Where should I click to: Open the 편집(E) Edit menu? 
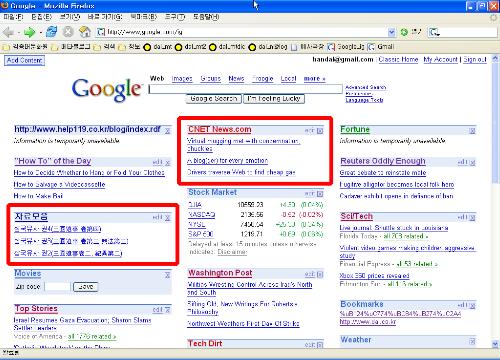(x=42, y=17)
